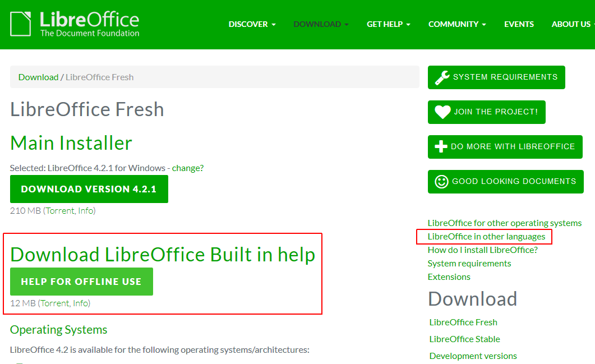Click the Download breadcrumb link

(x=38, y=77)
